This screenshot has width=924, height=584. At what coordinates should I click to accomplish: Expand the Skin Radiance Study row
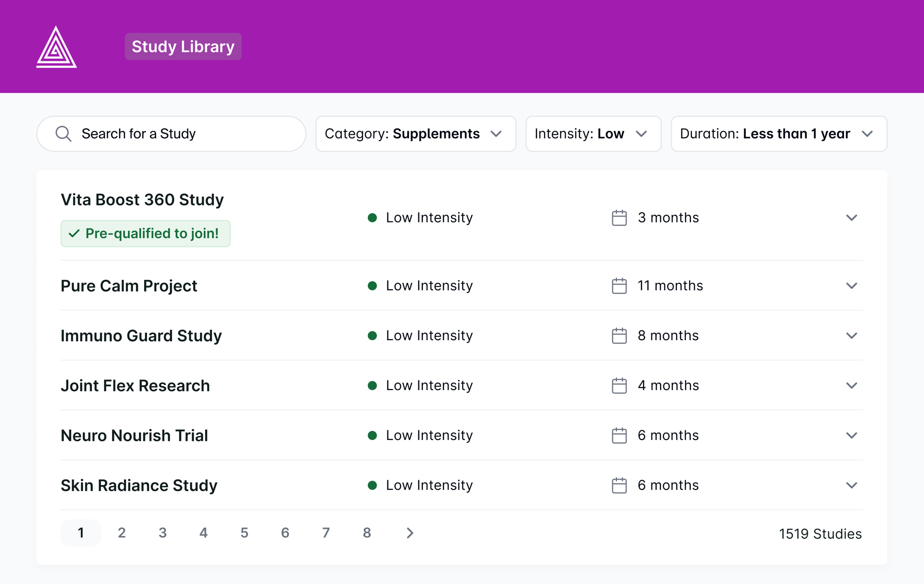coord(851,484)
